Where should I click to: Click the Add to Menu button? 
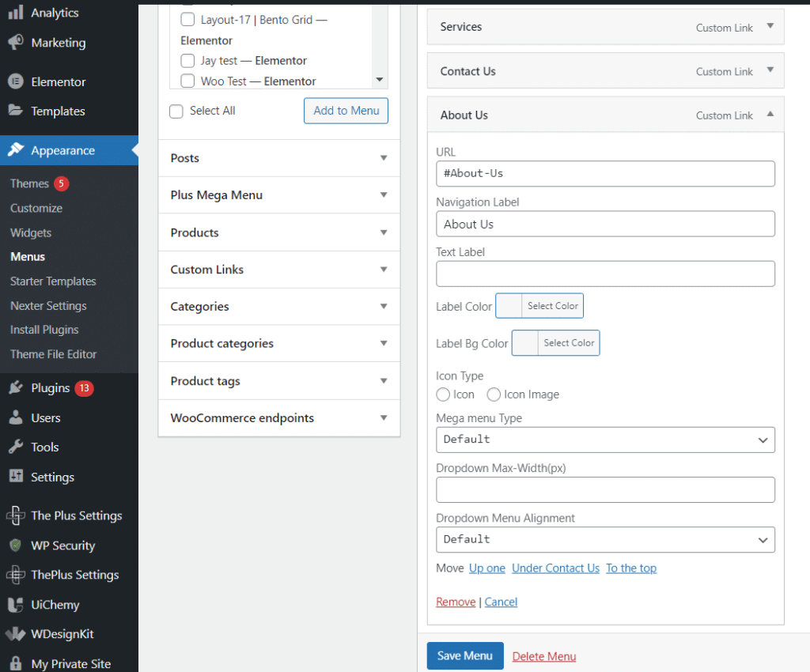pos(346,111)
